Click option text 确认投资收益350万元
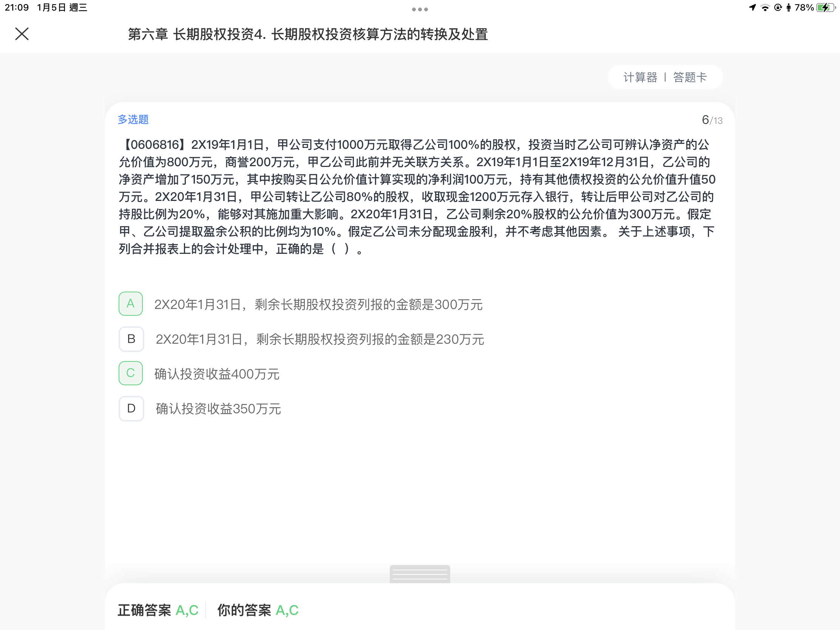This screenshot has width=840, height=630. pyautogui.click(x=218, y=409)
